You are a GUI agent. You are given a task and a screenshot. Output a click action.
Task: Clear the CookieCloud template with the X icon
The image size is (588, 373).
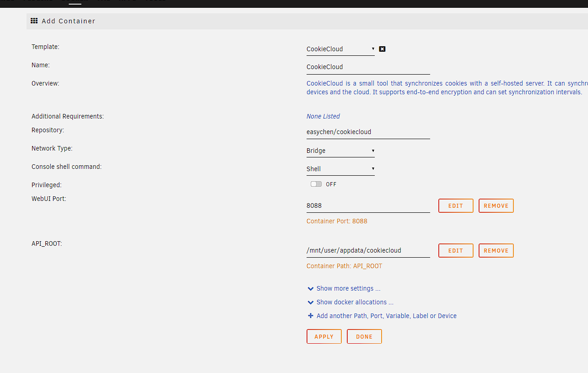pos(382,49)
